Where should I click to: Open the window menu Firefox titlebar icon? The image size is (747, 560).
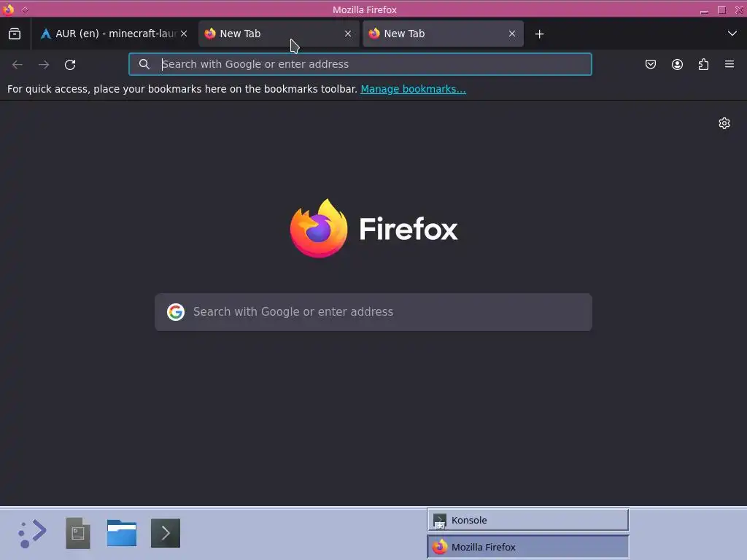pos(8,9)
